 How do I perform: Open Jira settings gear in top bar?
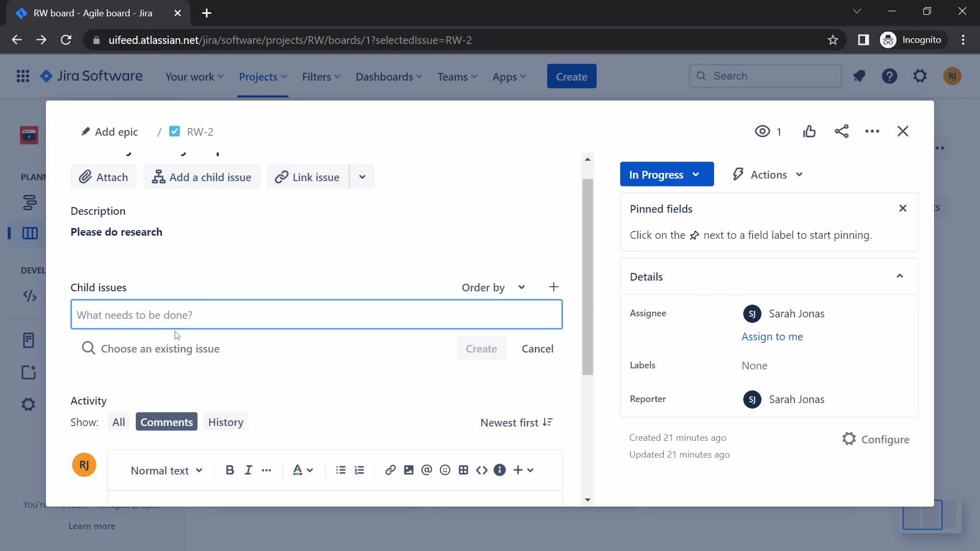point(920,77)
